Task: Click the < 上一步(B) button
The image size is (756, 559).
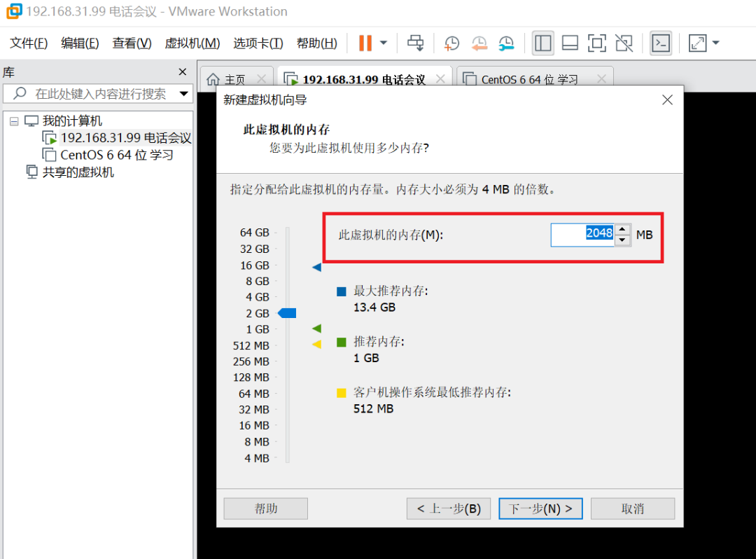Action: (449, 509)
